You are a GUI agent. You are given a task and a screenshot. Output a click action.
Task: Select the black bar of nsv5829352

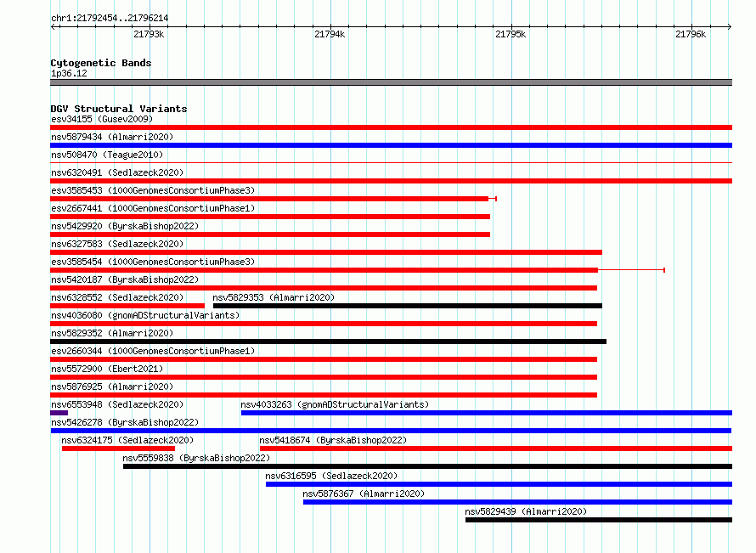click(329, 341)
